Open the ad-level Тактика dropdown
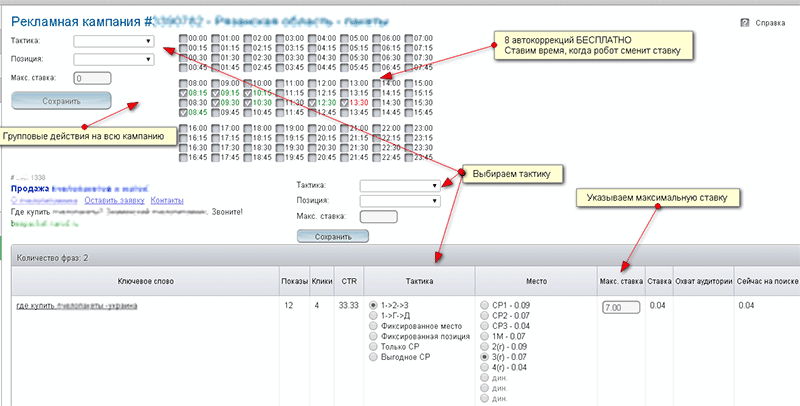 (x=400, y=186)
